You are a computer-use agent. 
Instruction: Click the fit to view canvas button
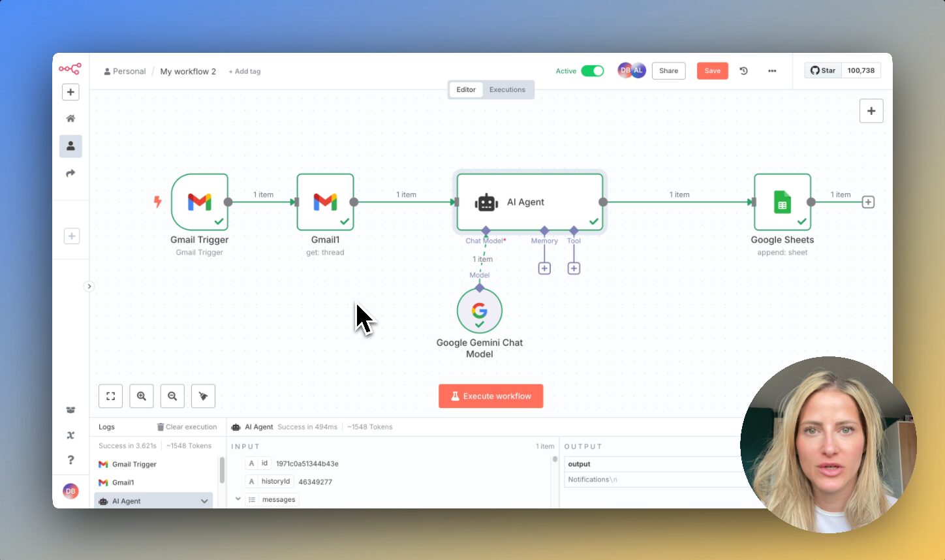point(110,396)
